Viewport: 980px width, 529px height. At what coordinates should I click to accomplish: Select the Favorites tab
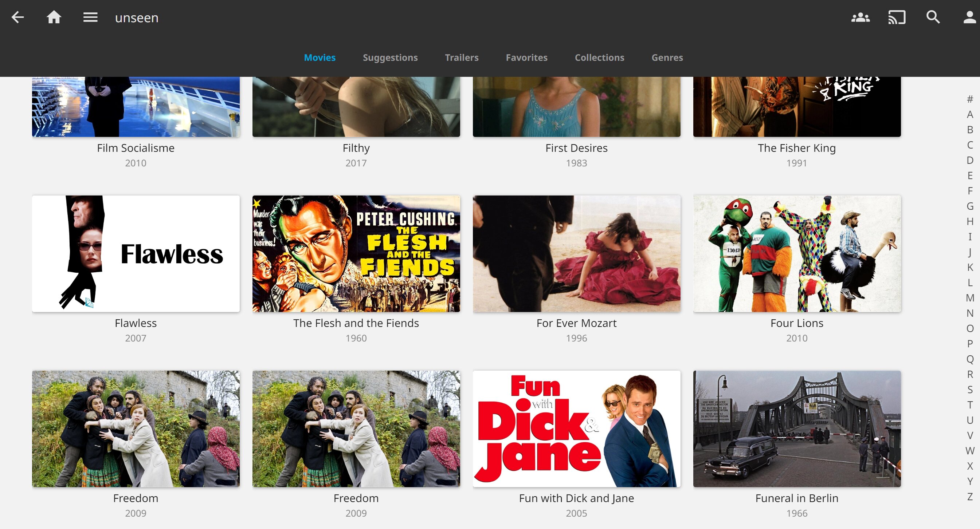pos(526,58)
